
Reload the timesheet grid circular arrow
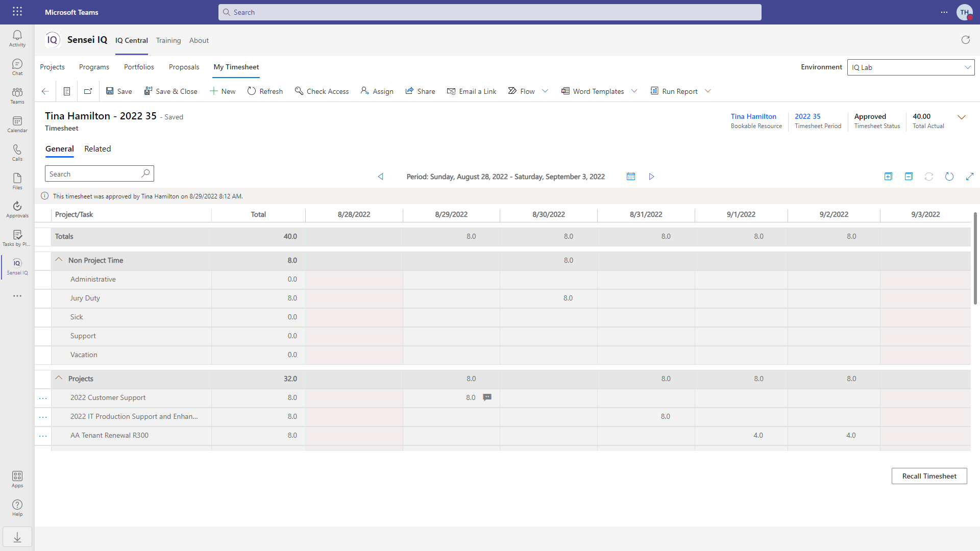[x=949, y=177]
